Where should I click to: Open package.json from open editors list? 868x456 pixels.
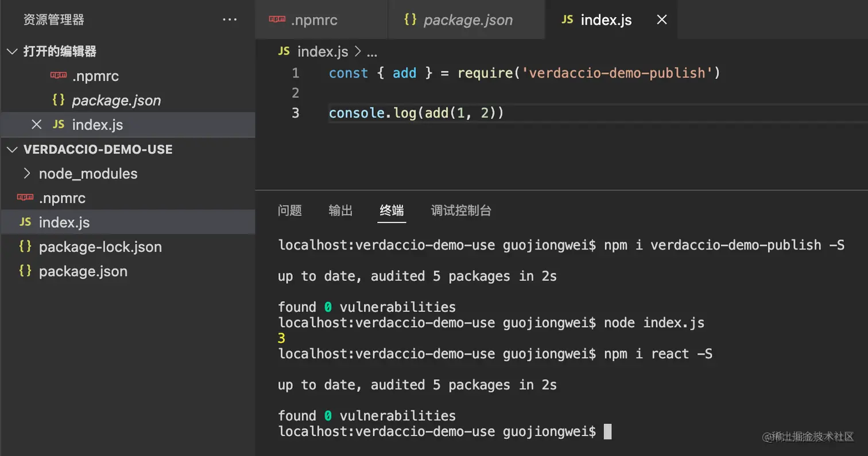(127, 100)
